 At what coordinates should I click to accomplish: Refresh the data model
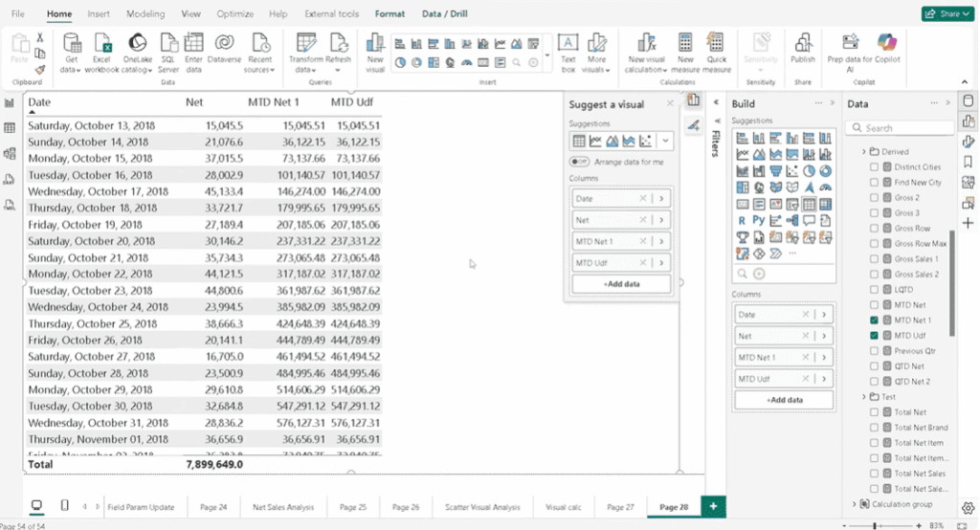coord(338,53)
